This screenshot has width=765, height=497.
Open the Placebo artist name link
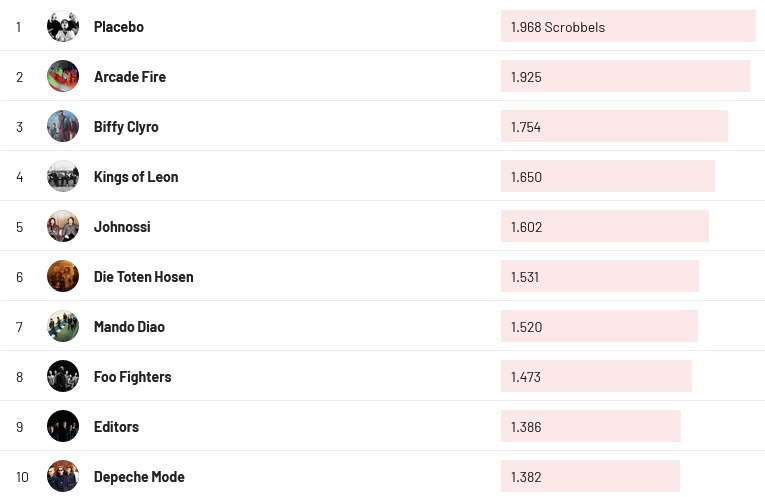coord(119,27)
